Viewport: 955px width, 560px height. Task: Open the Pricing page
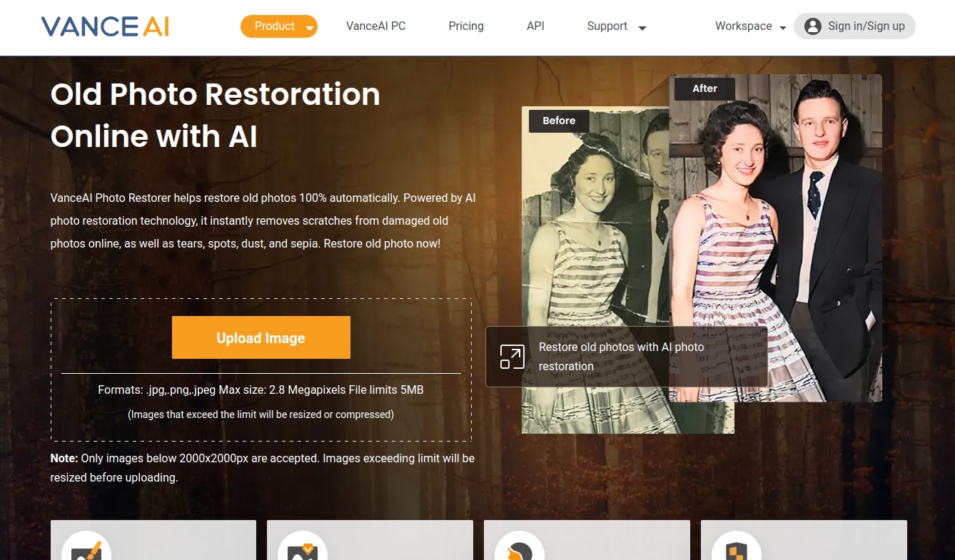point(466,26)
